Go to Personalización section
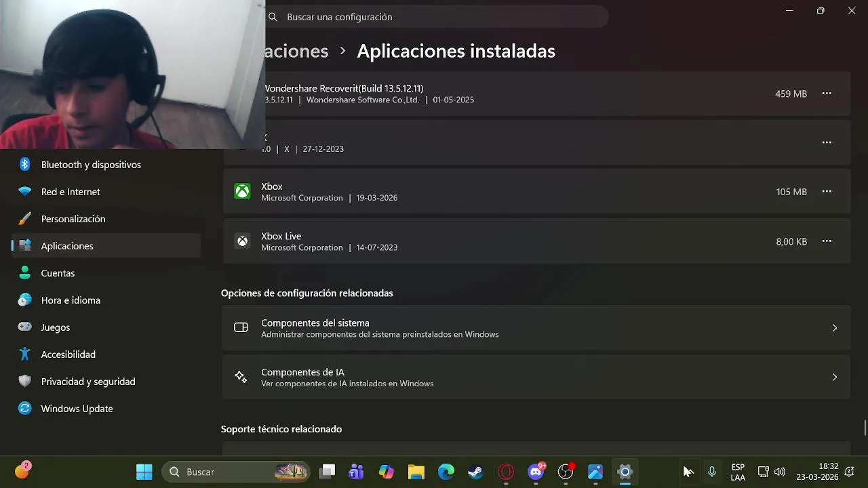The height and width of the screenshot is (488, 868). pos(73,219)
